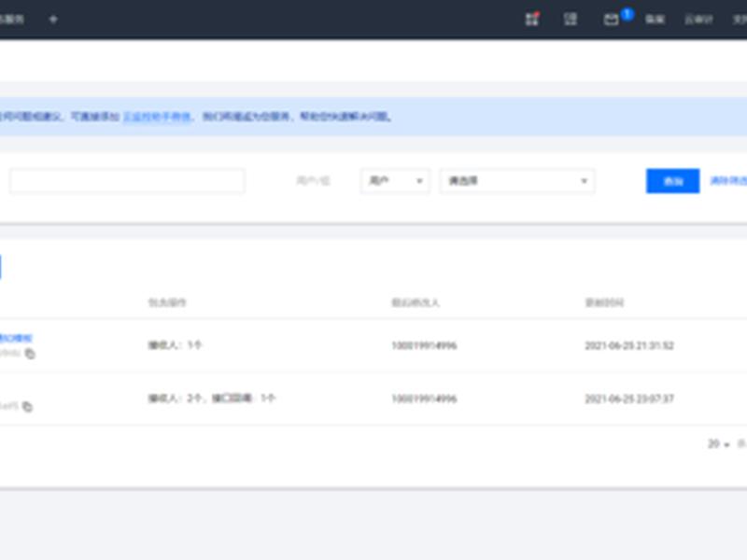Copy the ID in the second table row
The height and width of the screenshot is (560, 747).
pos(28,406)
